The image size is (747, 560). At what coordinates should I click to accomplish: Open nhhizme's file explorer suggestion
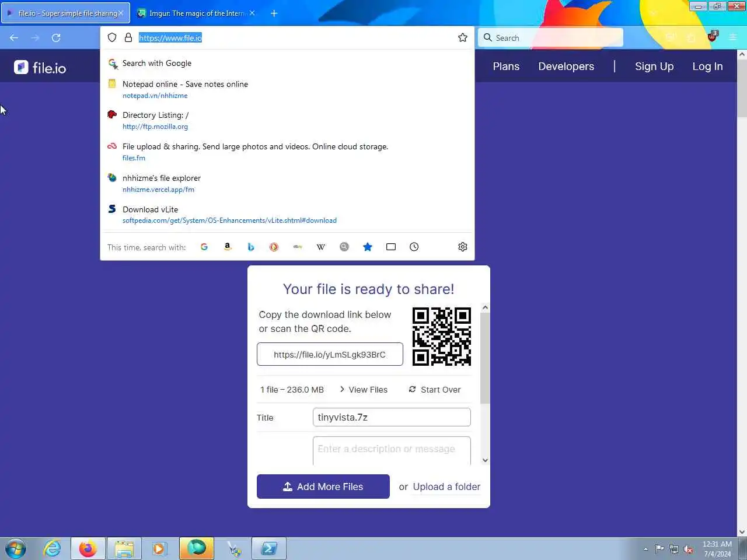click(x=288, y=183)
